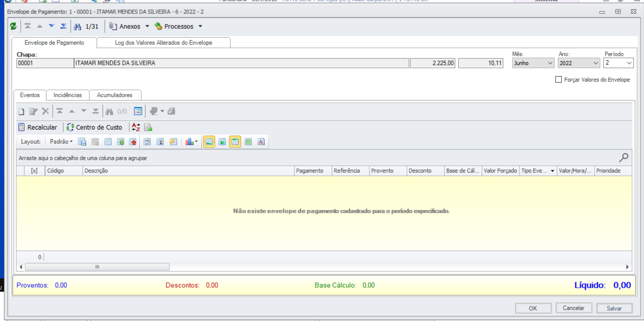Sort by Descrição column header

pyautogui.click(x=188, y=170)
